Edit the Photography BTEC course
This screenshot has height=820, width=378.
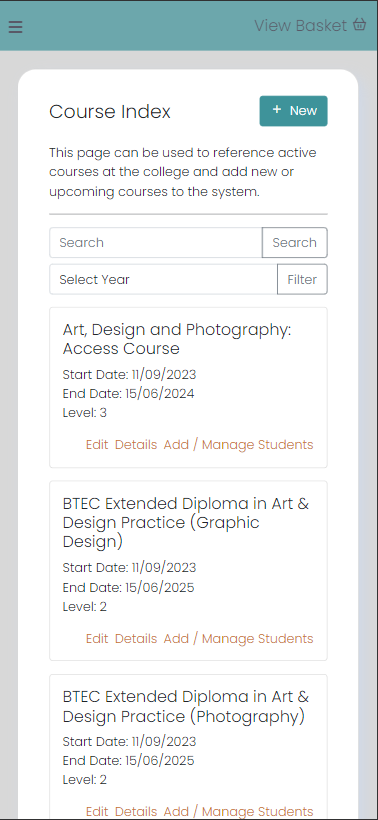pyautogui.click(x=97, y=812)
